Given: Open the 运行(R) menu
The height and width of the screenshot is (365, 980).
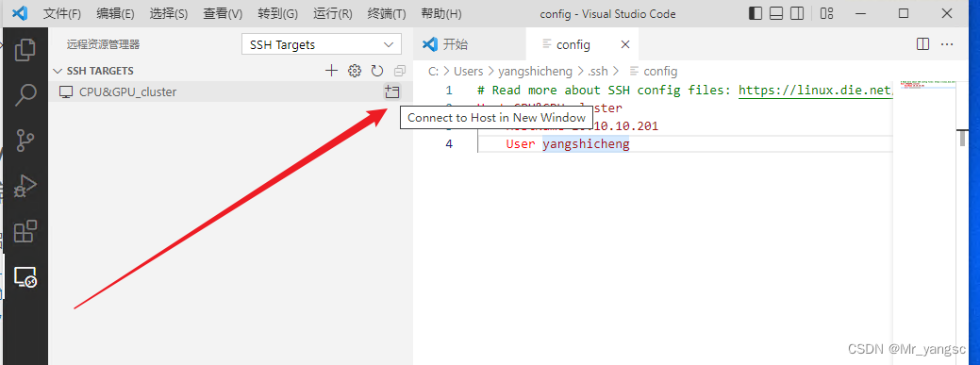Looking at the screenshot, I should pyautogui.click(x=332, y=13).
